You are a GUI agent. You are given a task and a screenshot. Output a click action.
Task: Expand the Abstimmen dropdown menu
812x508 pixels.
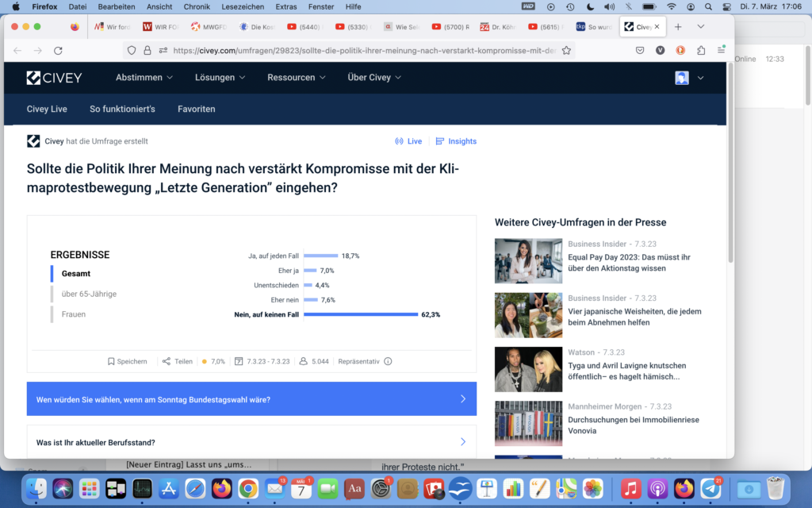(144, 78)
